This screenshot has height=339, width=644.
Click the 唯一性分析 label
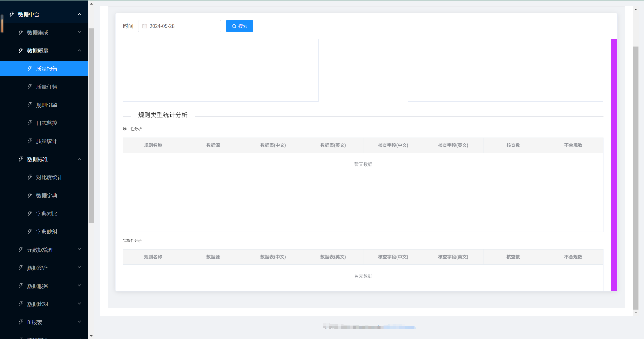tap(132, 129)
